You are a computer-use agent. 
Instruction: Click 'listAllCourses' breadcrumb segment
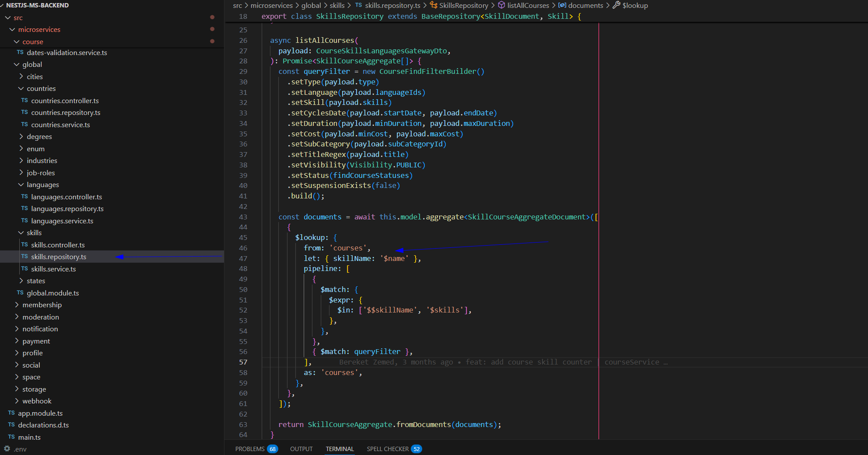point(528,5)
